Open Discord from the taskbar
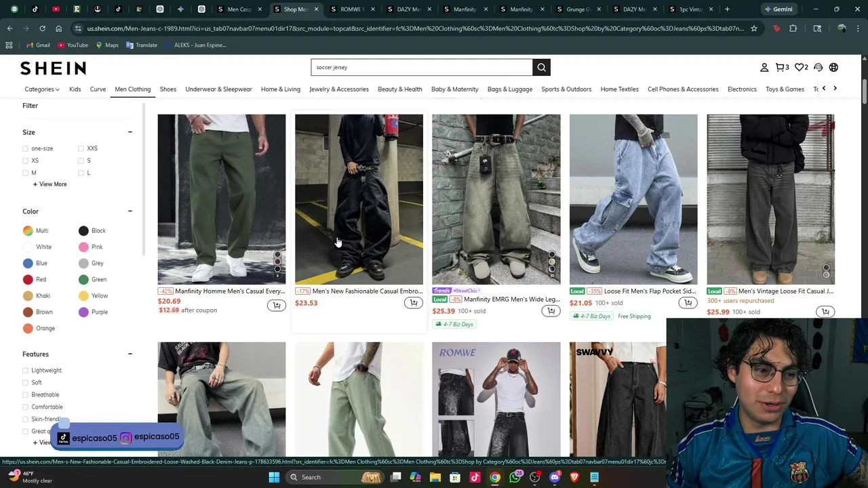 pyautogui.click(x=555, y=477)
